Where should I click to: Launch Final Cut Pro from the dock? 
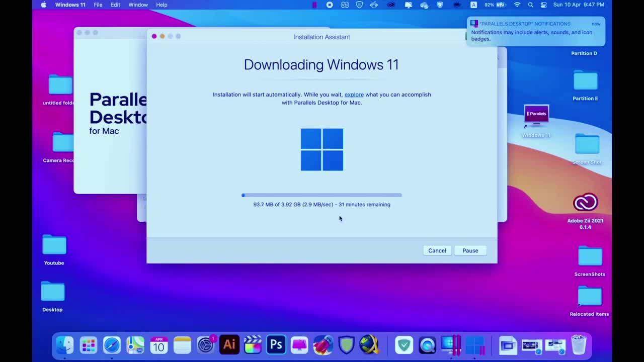pos(253,345)
